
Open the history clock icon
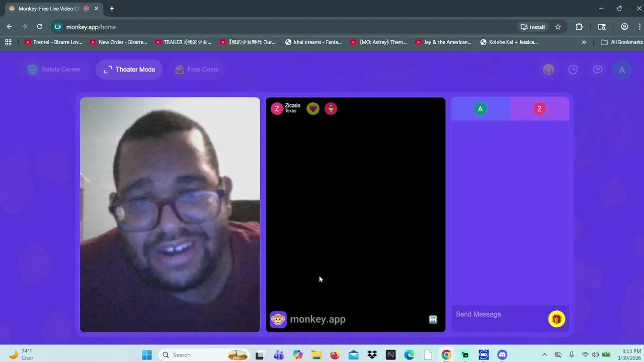[573, 70]
